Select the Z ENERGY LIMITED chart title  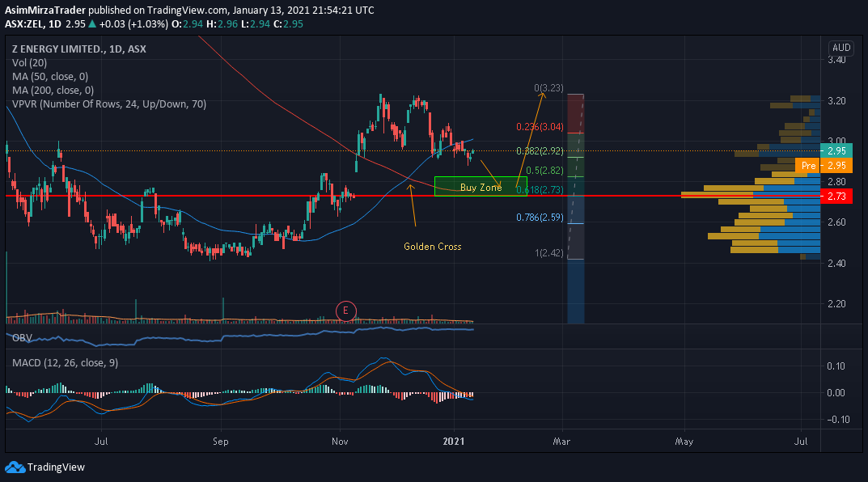pyautogui.click(x=79, y=49)
